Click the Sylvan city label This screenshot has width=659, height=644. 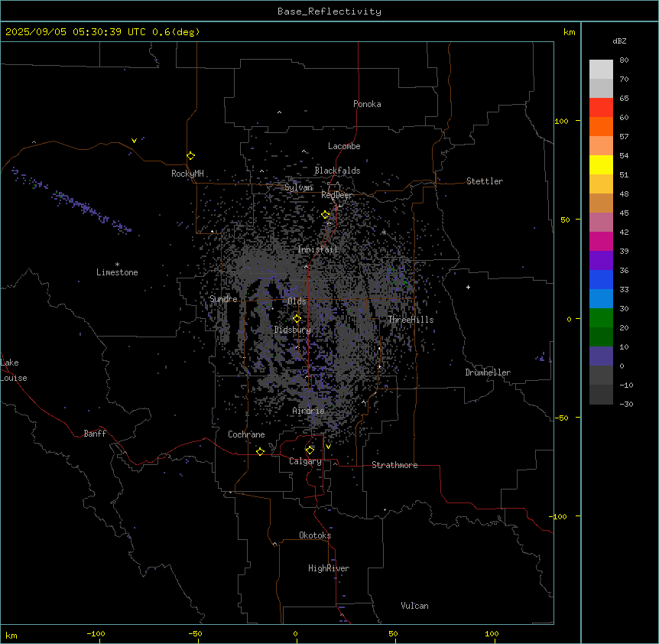(x=298, y=187)
